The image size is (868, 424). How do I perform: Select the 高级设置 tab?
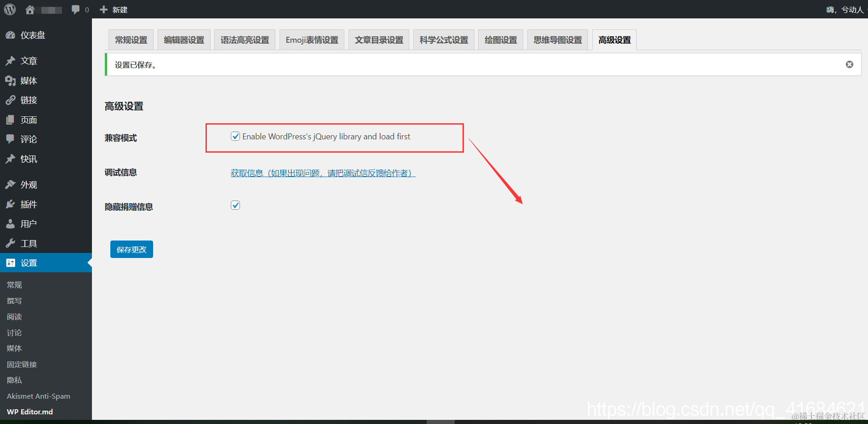[614, 40]
